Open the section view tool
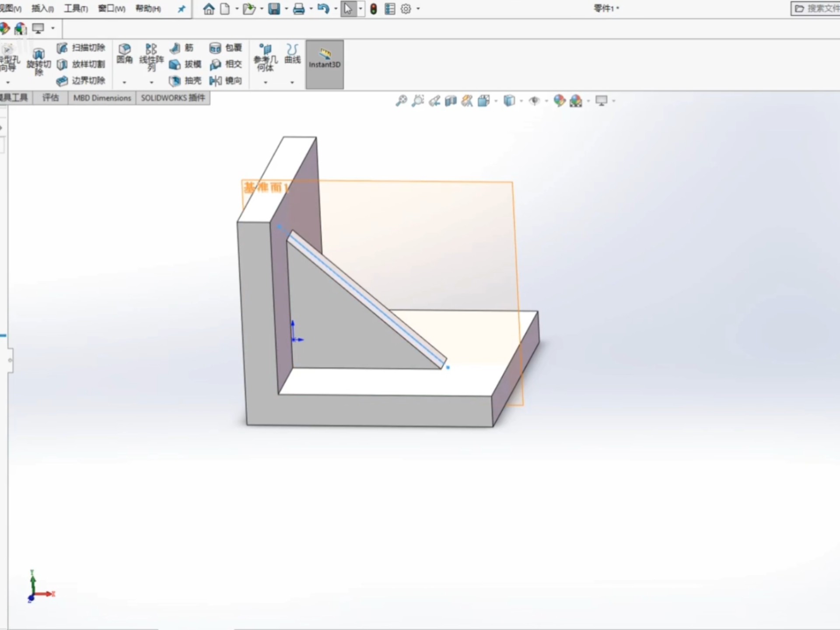 tap(451, 101)
